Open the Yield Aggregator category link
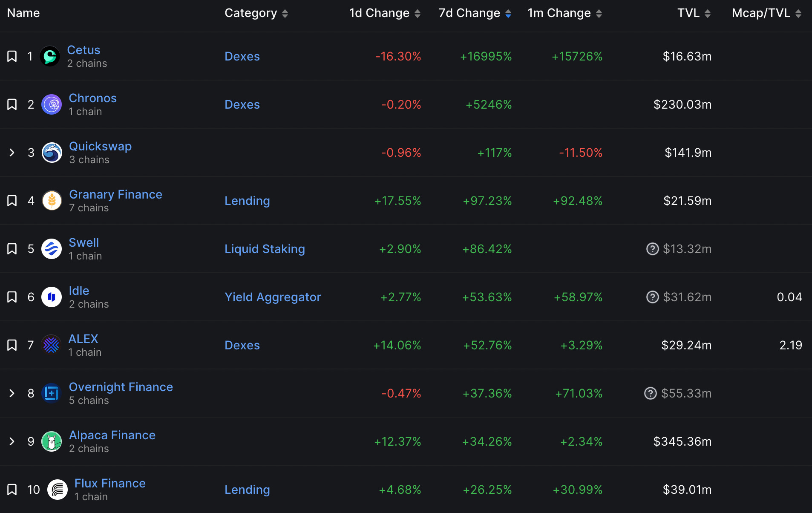The image size is (812, 513). pos(273,297)
